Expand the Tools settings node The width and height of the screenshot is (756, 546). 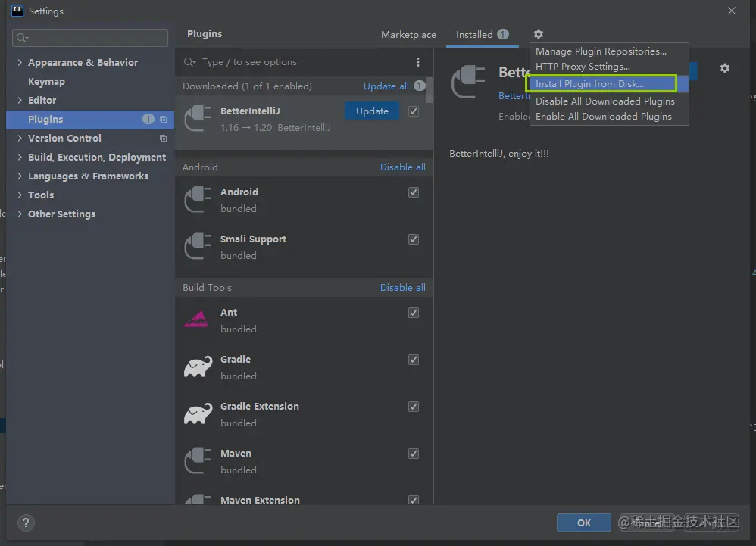click(x=20, y=195)
